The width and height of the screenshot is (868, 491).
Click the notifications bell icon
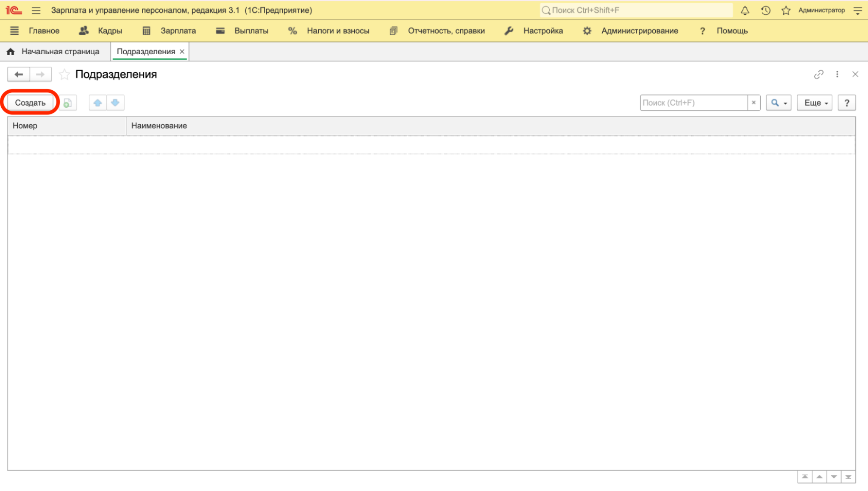pyautogui.click(x=745, y=11)
